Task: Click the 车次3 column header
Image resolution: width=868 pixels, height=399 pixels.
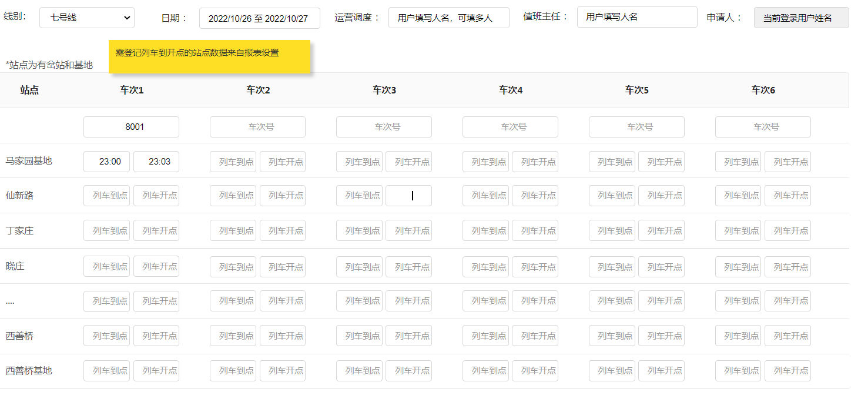Action: click(x=384, y=90)
